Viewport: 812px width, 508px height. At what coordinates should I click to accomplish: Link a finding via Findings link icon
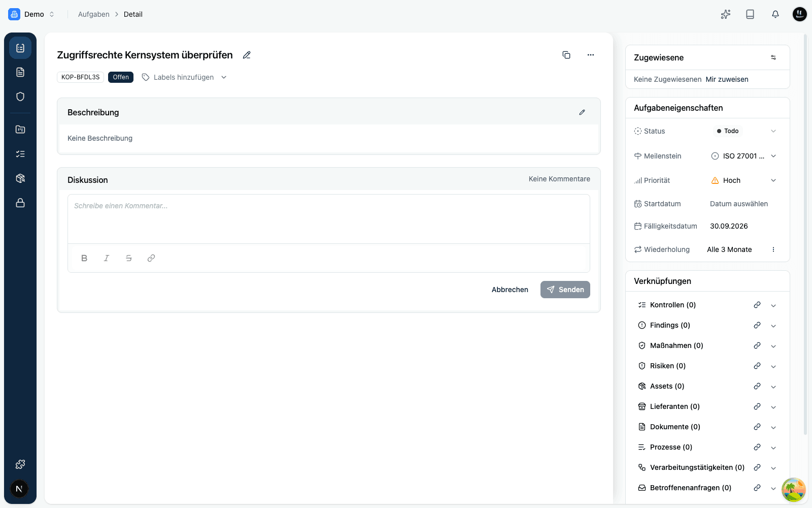pyautogui.click(x=757, y=325)
